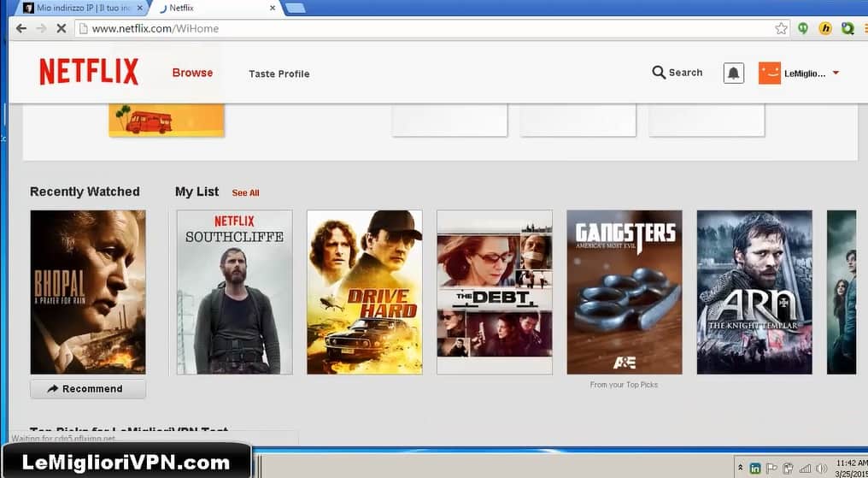Viewport: 868px width, 478px height.
Task: Open the Browse menu
Action: coord(192,73)
